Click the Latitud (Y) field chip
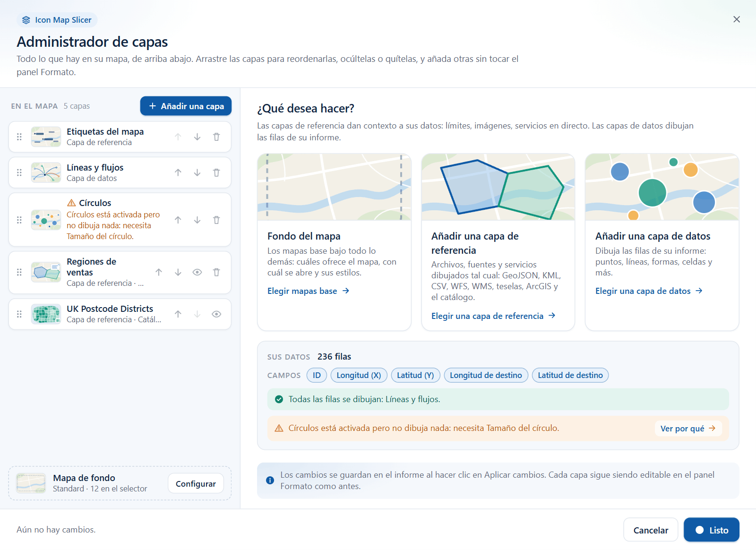The height and width of the screenshot is (550, 756). [x=415, y=375]
